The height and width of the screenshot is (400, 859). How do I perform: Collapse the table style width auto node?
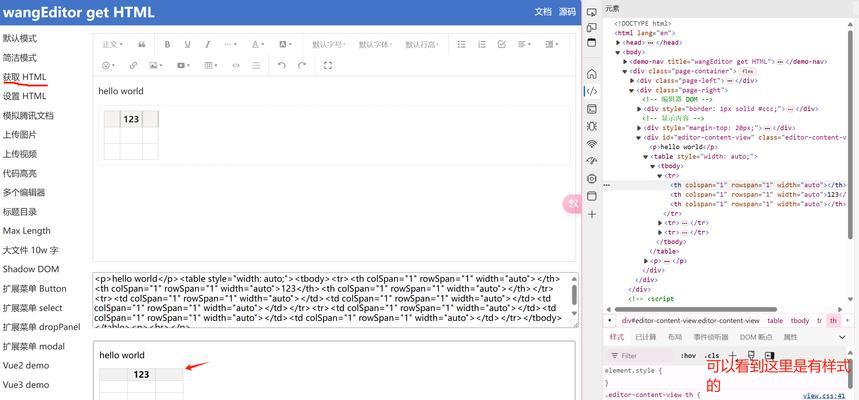pyautogui.click(x=645, y=157)
